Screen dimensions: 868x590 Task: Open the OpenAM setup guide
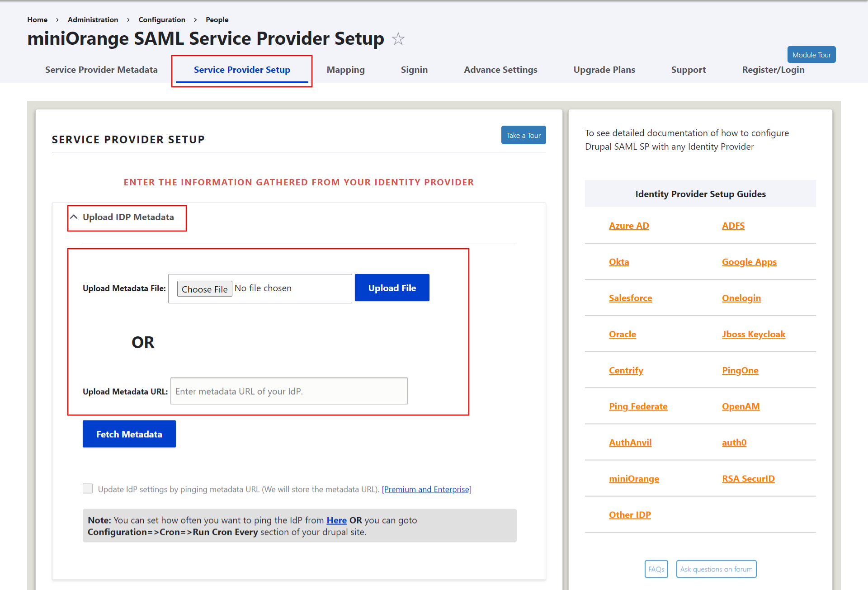point(741,406)
